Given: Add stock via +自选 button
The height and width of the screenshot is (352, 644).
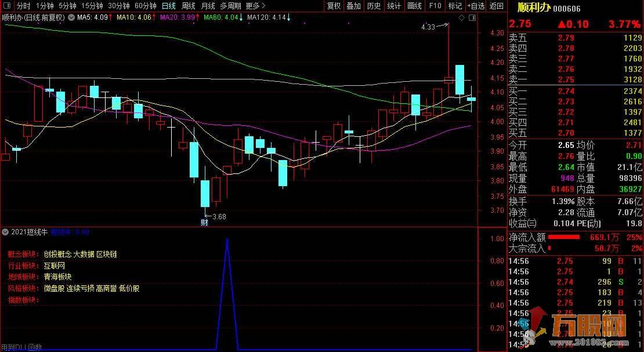Looking at the screenshot, I should point(475,6).
